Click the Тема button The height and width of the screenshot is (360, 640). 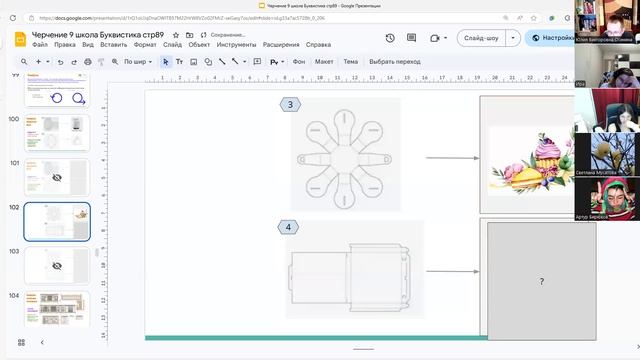click(x=351, y=62)
